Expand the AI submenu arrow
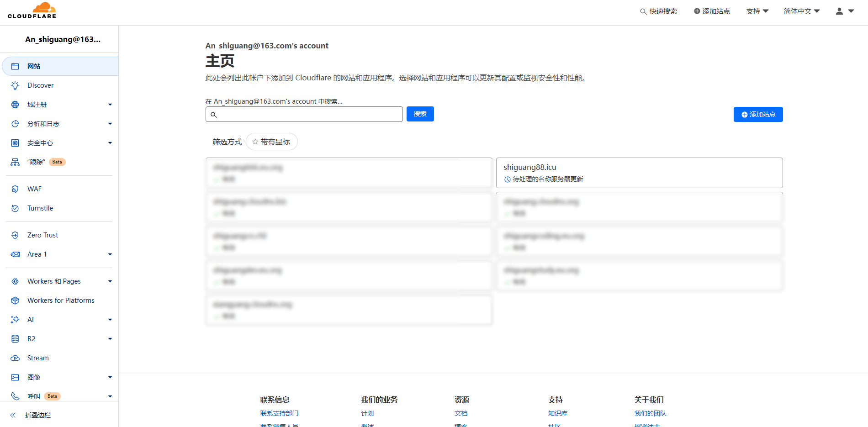 (x=110, y=320)
